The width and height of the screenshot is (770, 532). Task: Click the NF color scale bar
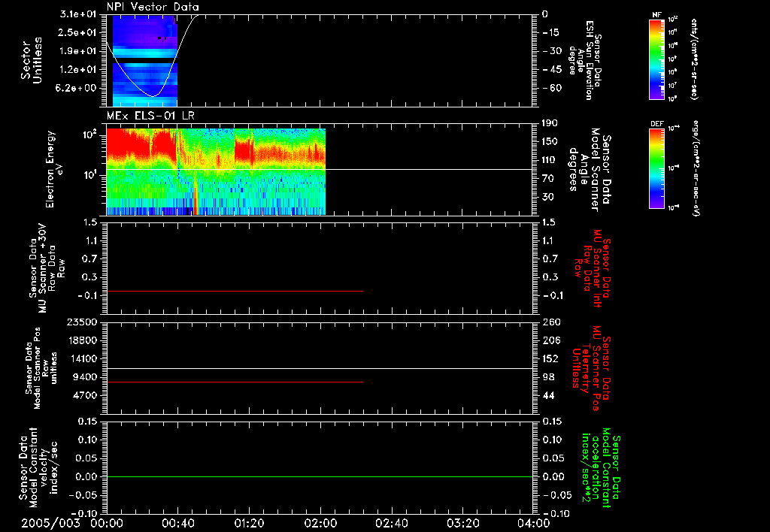coord(656,59)
